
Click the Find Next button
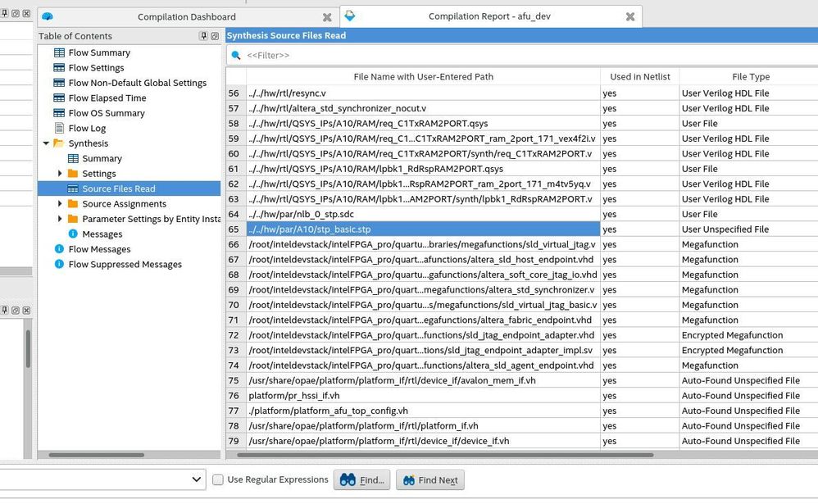(x=429, y=480)
